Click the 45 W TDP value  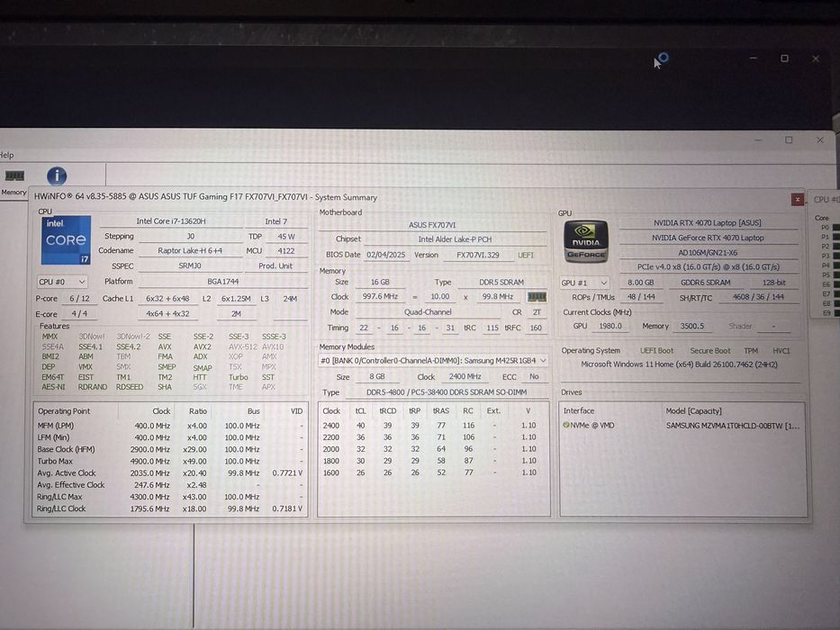point(286,236)
